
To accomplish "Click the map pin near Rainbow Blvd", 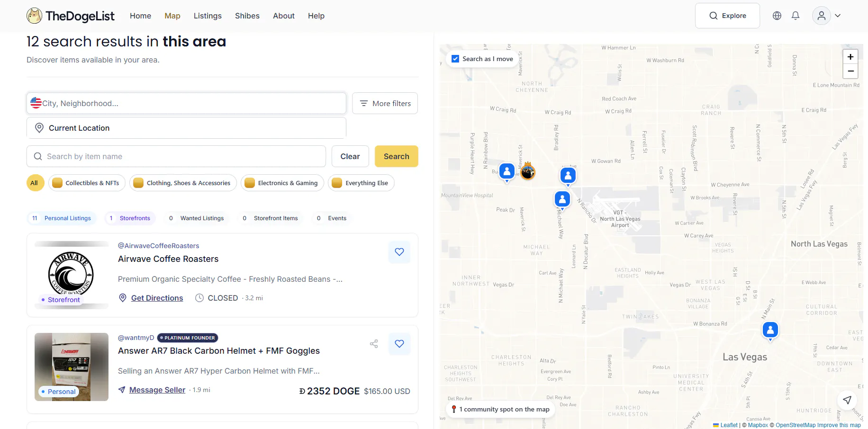I will click(507, 171).
